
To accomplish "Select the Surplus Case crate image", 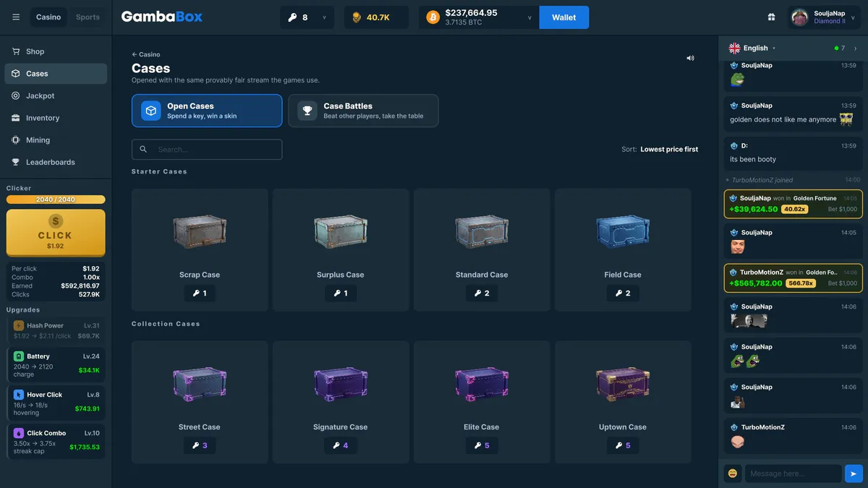I will (x=341, y=231).
